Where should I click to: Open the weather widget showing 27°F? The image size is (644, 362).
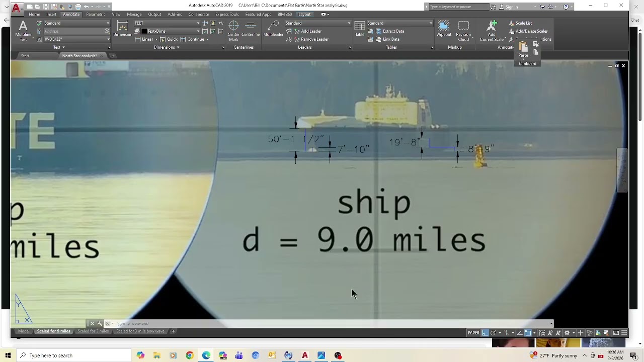tap(553, 355)
